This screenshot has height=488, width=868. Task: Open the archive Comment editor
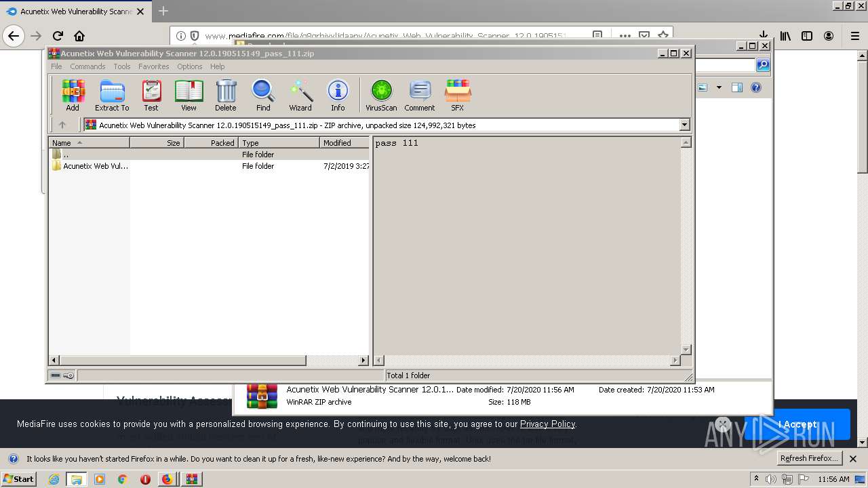[x=420, y=95]
